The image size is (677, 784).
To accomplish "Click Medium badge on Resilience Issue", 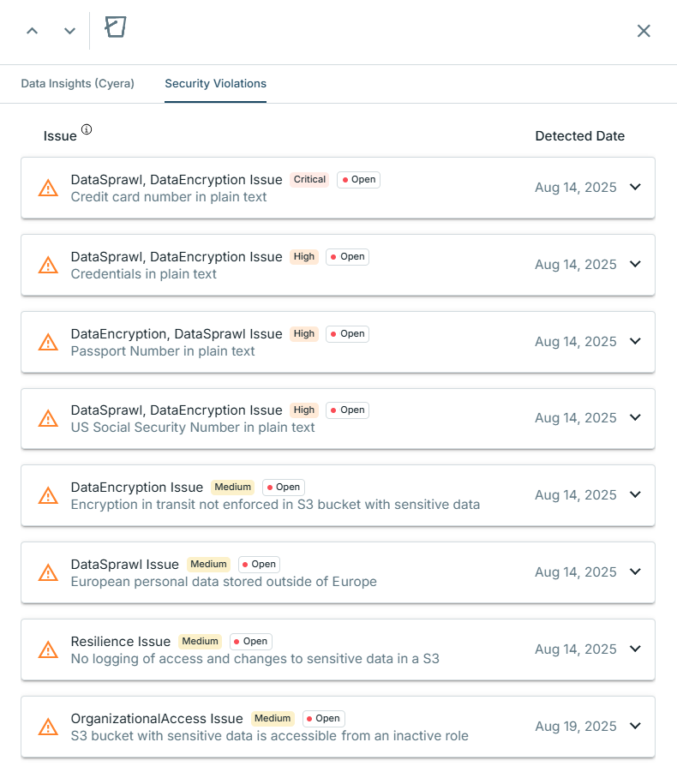I will (x=200, y=642).
